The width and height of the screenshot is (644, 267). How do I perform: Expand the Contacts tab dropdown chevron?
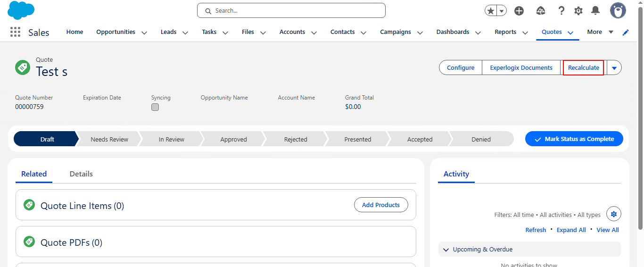pos(363,33)
